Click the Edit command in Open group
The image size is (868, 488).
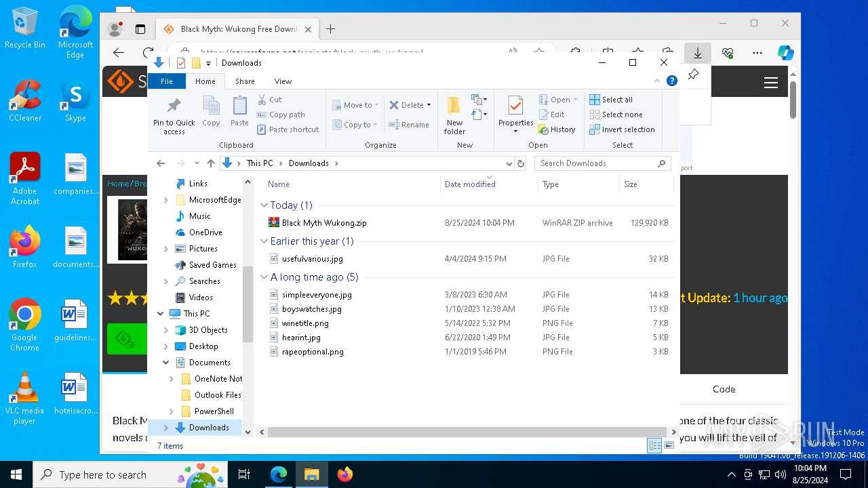(x=552, y=115)
